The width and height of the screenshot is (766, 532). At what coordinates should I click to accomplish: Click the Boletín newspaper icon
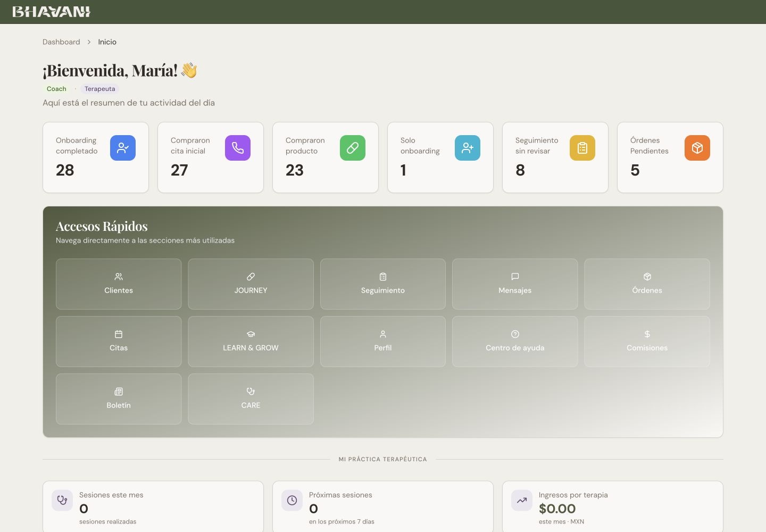coord(119,392)
